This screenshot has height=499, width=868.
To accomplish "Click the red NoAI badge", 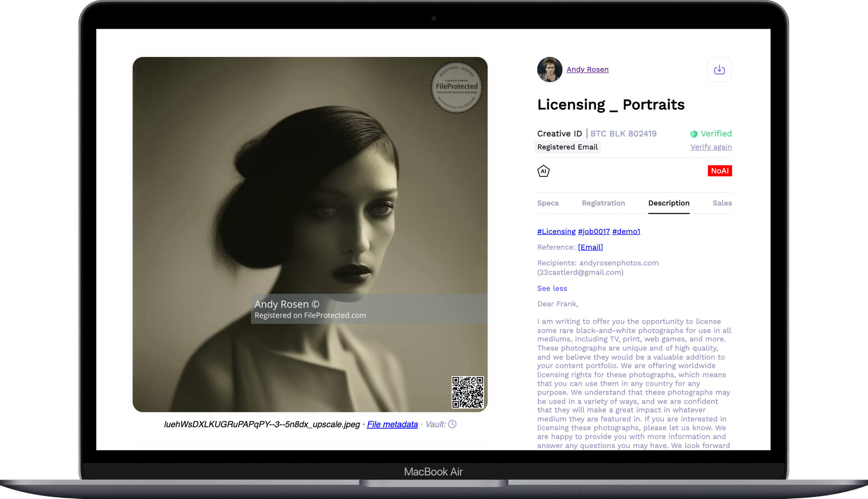I will pyautogui.click(x=720, y=171).
